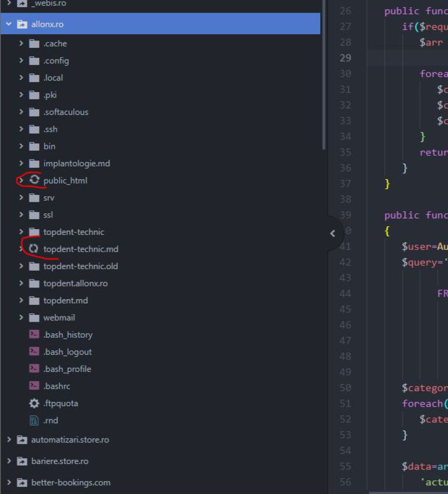The image size is (448, 494).
Task: Expand the srv folder chevron
Action: pos(21,197)
